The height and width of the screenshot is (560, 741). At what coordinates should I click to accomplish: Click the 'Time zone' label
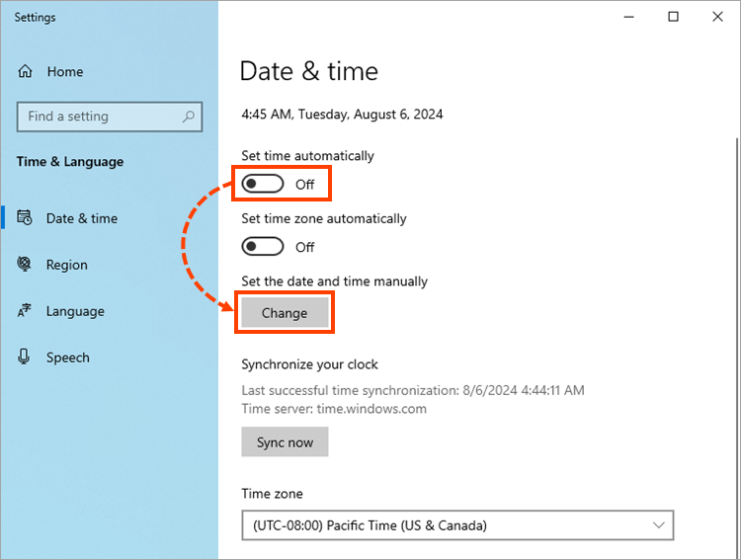tap(273, 494)
